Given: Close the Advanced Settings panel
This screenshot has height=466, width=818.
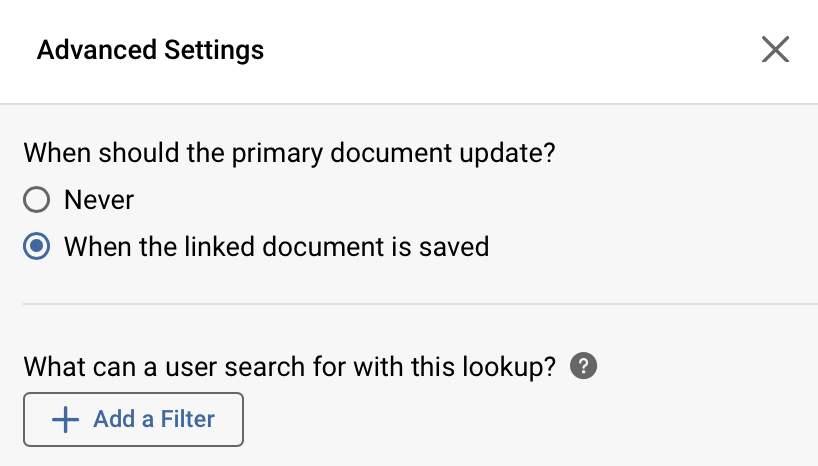Looking at the screenshot, I should 775,50.
